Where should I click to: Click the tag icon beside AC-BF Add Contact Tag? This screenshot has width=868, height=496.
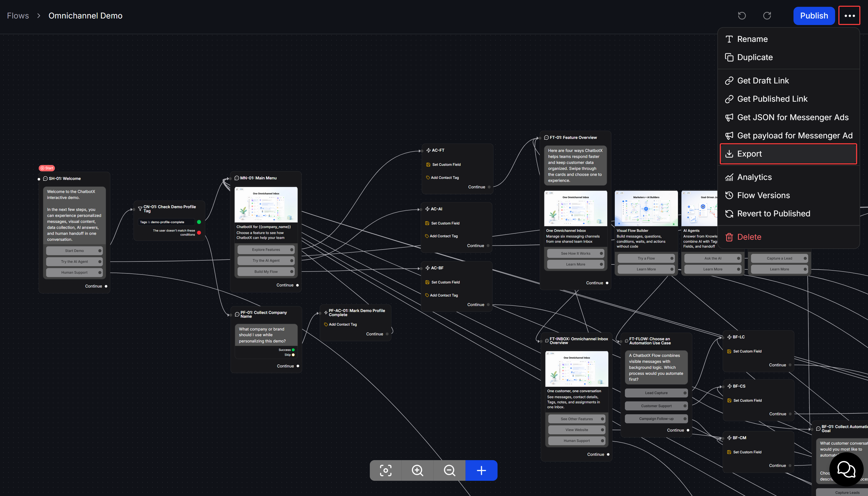(x=427, y=295)
